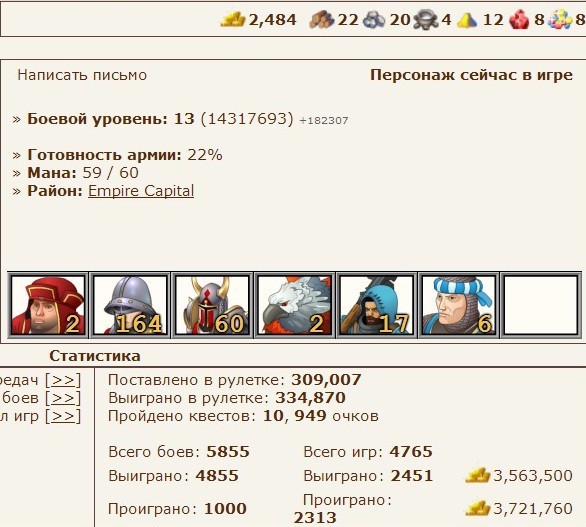Click the gold icon beside 3,563,500 winnings
The height and width of the screenshot is (527, 586).
[x=478, y=475]
